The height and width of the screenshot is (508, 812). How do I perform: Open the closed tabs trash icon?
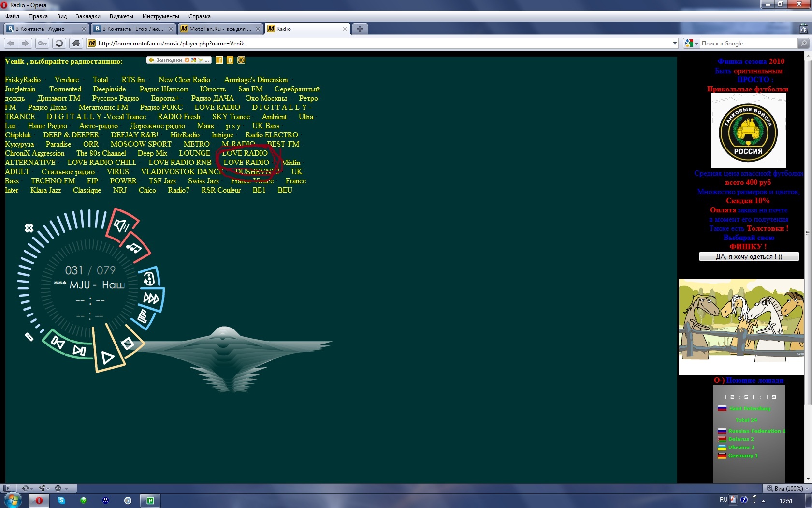[803, 29]
